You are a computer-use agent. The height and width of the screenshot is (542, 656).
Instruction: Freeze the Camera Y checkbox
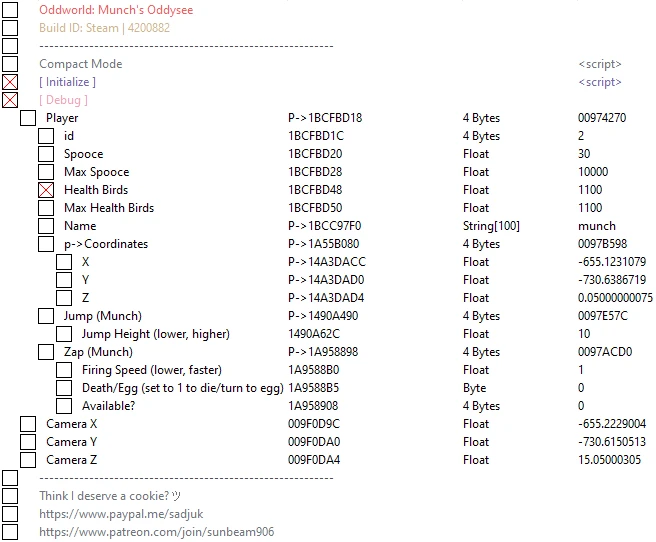click(x=28, y=442)
